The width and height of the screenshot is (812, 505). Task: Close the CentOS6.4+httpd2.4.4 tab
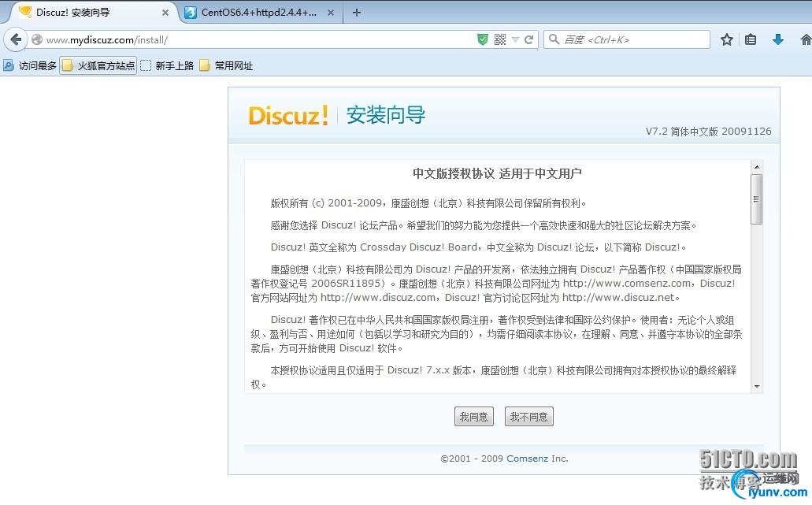[331, 13]
